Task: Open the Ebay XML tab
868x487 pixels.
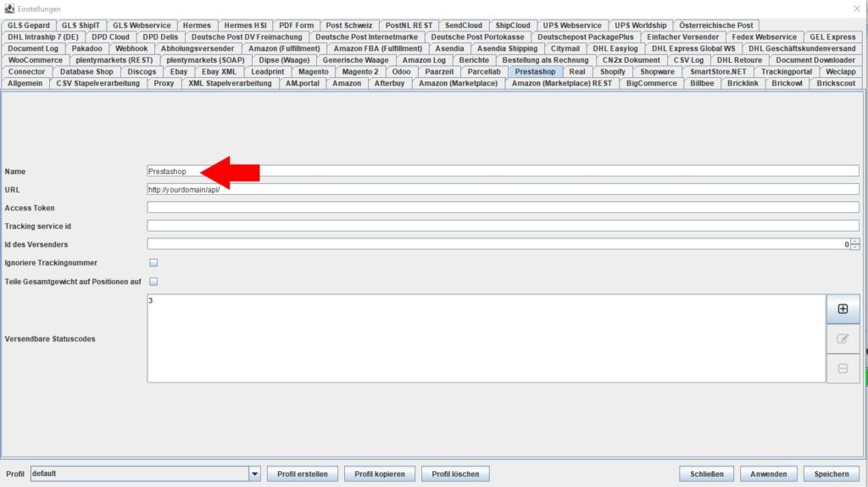Action: 219,71
